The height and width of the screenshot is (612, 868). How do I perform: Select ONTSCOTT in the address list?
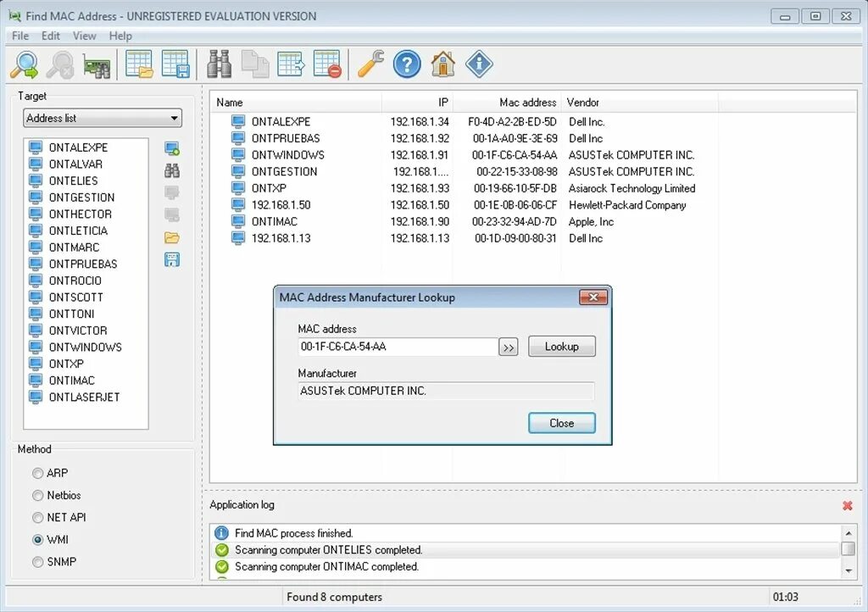[75, 297]
